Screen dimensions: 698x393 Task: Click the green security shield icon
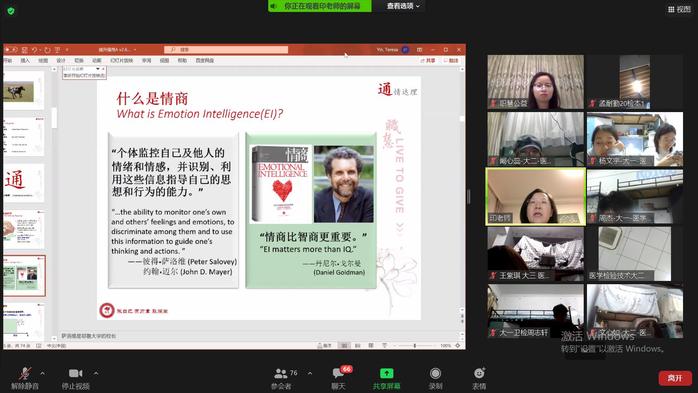click(11, 11)
